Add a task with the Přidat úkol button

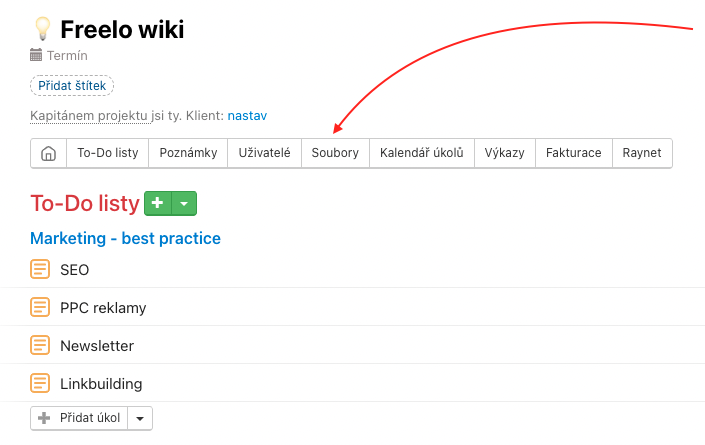[x=79, y=418]
